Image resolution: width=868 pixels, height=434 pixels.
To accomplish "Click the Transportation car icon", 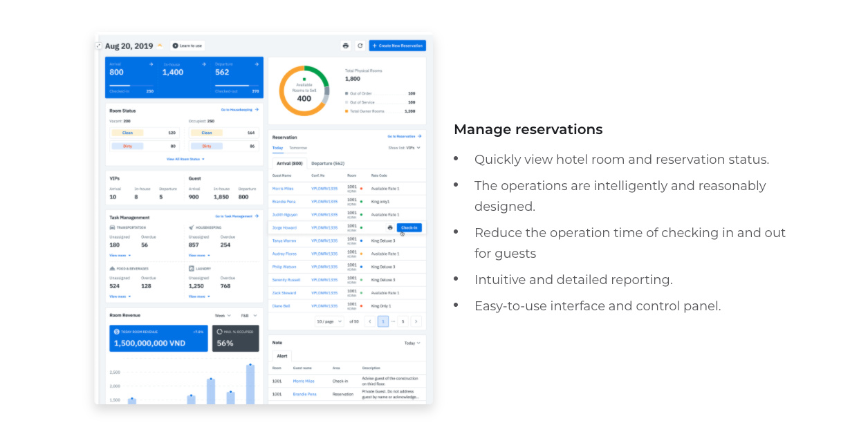I will pos(113,227).
